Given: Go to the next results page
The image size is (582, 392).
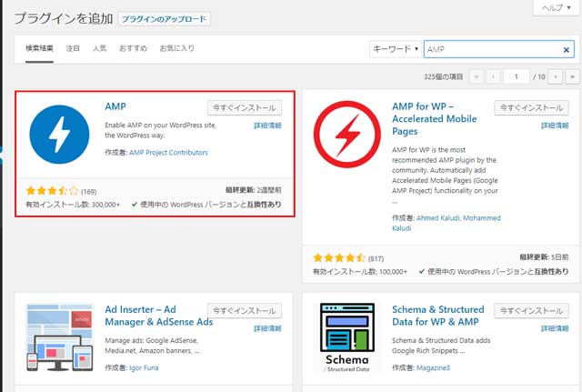Looking at the screenshot, I should [x=556, y=76].
